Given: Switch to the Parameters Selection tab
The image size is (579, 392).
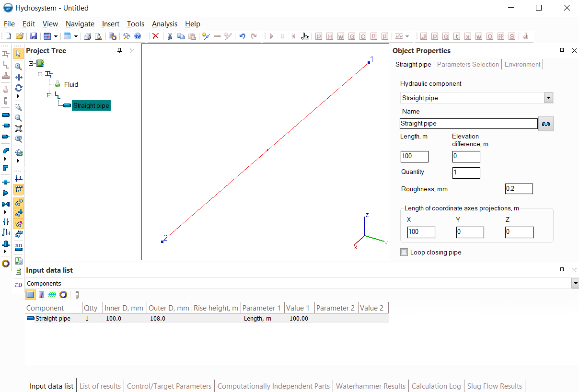Looking at the screenshot, I should point(468,64).
